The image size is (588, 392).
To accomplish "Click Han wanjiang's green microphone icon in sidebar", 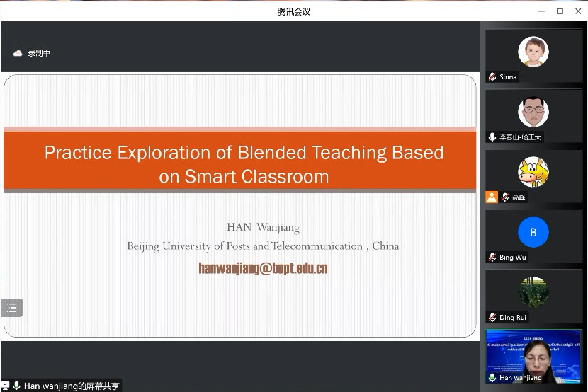I will tap(492, 378).
